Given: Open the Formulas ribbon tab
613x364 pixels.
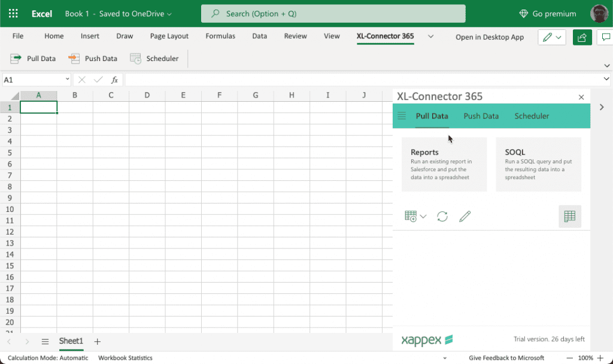Looking at the screenshot, I should [x=220, y=36].
